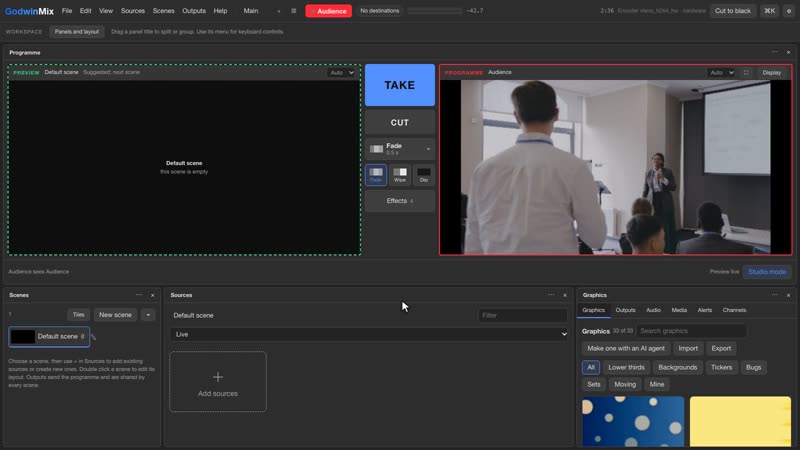Open the Programme Auto scaling dropdown
The image size is (800, 450).
[x=721, y=72]
